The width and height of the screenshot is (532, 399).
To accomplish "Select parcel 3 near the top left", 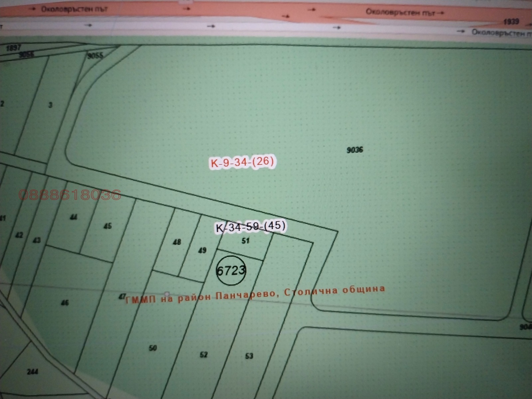I will coord(50,105).
